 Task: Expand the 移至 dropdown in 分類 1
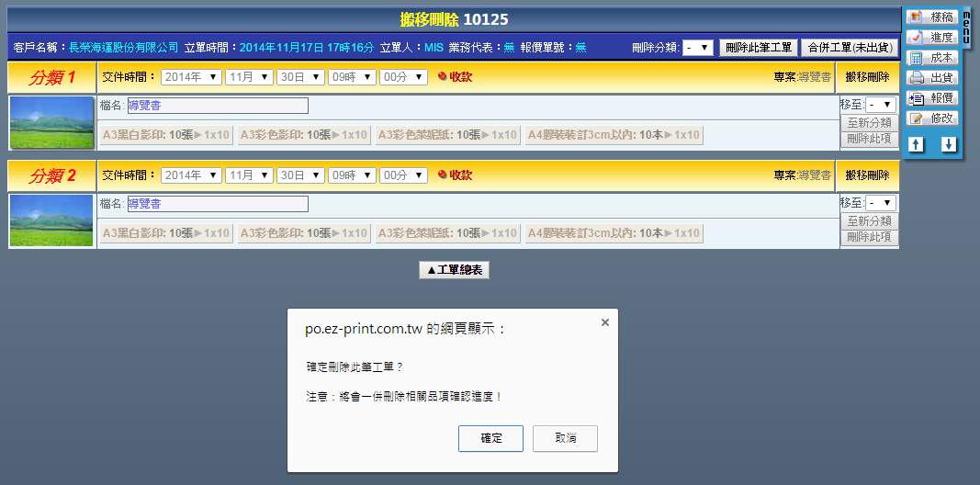882,106
